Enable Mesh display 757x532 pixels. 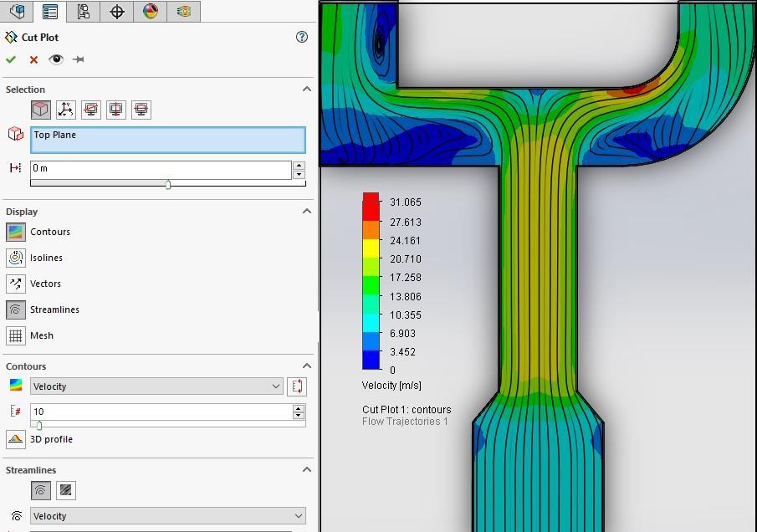(x=15, y=335)
